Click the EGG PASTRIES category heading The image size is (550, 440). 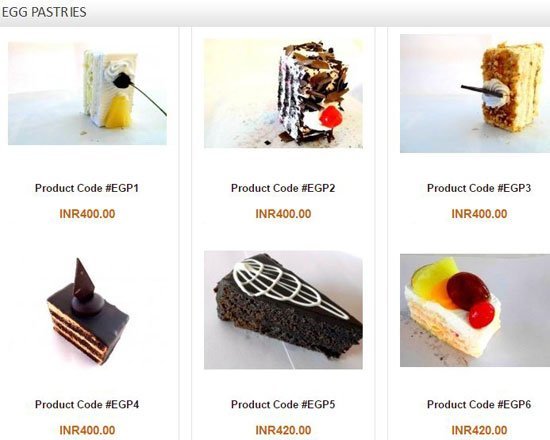click(x=44, y=12)
